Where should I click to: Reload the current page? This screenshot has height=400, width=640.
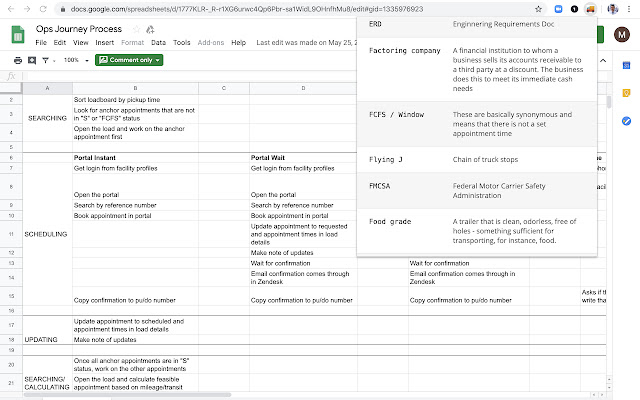coord(43,9)
